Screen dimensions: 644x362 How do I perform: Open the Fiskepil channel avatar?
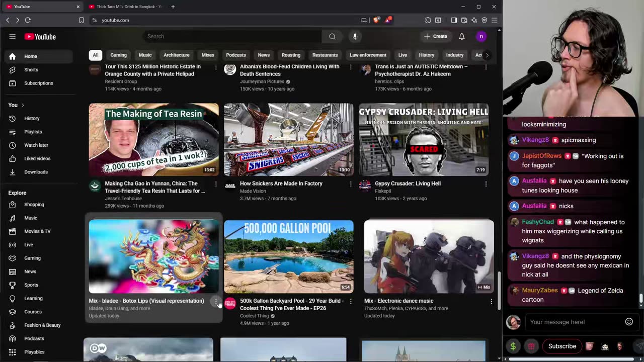pos(365,186)
